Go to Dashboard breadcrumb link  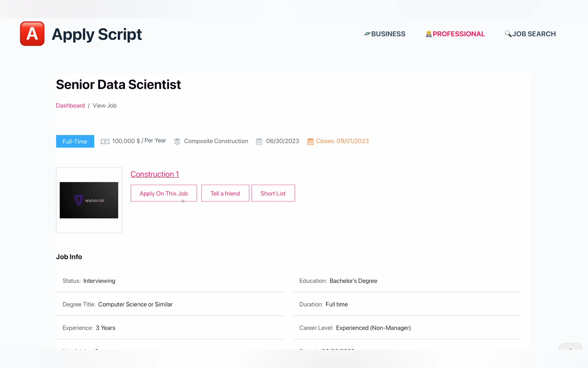click(x=70, y=106)
